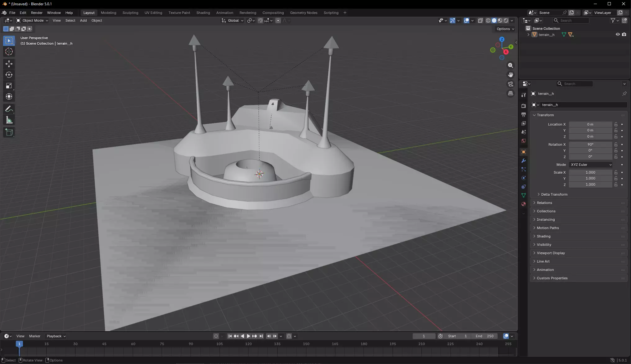Hide terrain__h with the eye icon
The image size is (631, 364).
point(618,34)
